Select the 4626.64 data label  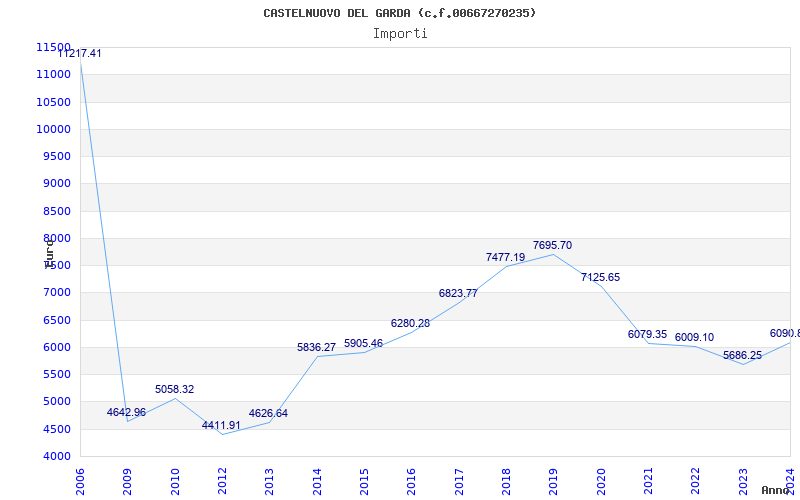(x=268, y=413)
